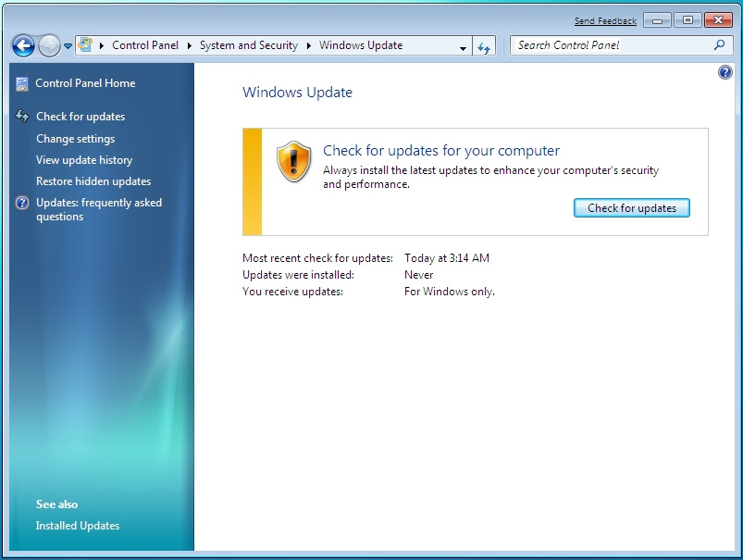This screenshot has height=560, width=743.
Task: Click the sidebar Check for updates arrows icon
Action: 22,116
